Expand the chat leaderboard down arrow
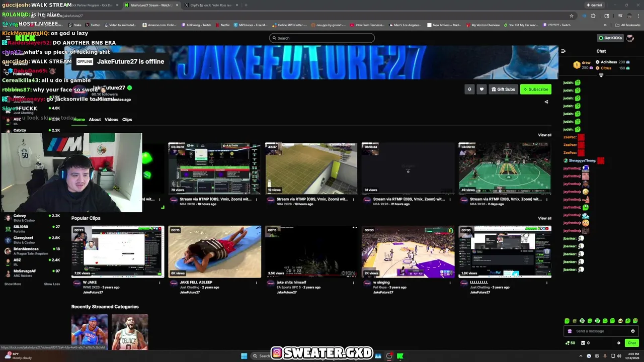Viewport: 644px width, 362px height. click(x=601, y=75)
